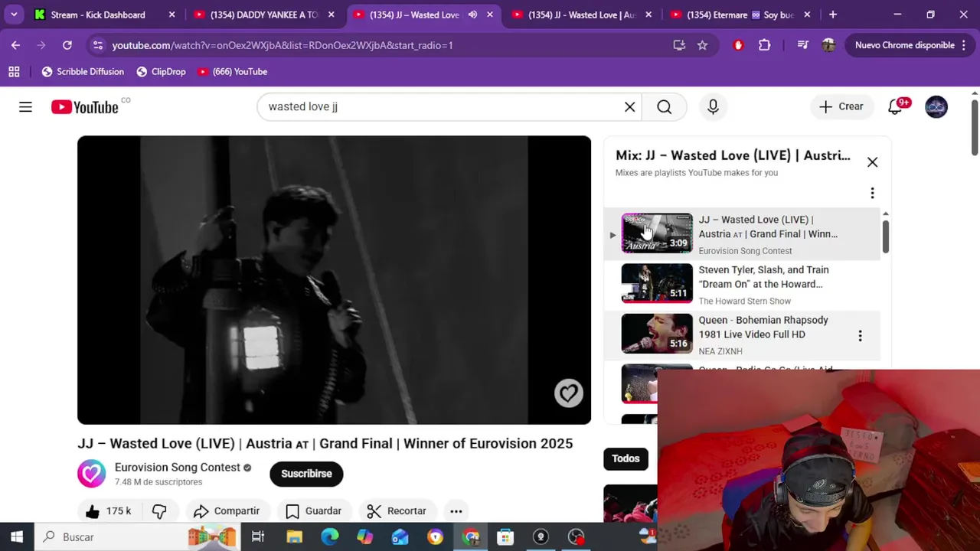Click the taskbar Buscar search box
Viewport: 980px width, 551px height.
136,537
